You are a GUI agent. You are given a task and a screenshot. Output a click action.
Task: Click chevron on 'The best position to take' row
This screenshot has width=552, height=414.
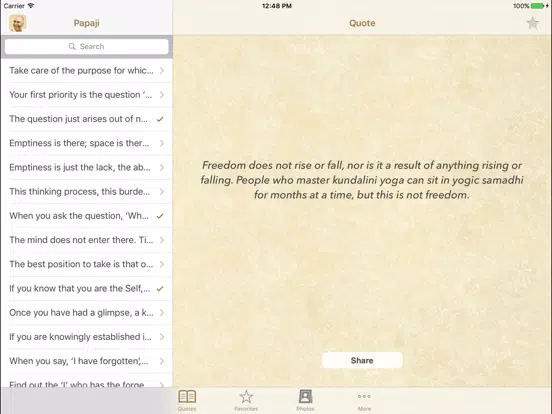(162, 264)
